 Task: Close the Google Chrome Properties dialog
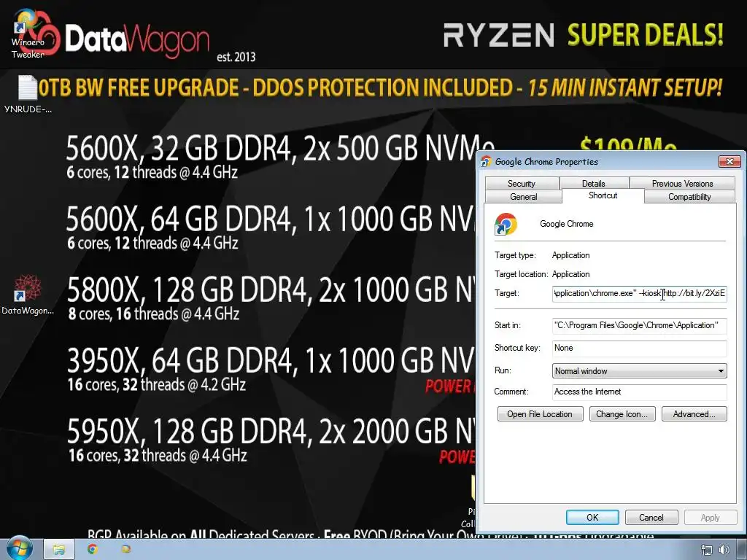pyautogui.click(x=729, y=162)
